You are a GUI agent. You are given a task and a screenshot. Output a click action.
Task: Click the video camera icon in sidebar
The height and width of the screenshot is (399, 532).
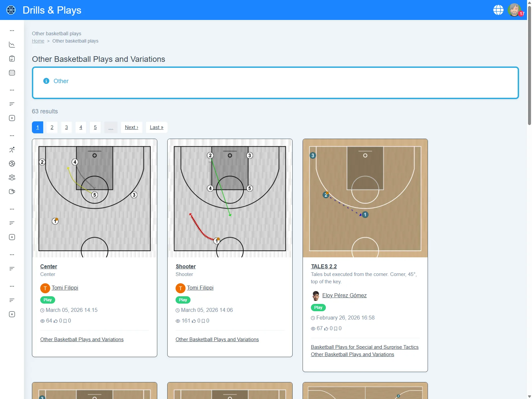(12, 192)
